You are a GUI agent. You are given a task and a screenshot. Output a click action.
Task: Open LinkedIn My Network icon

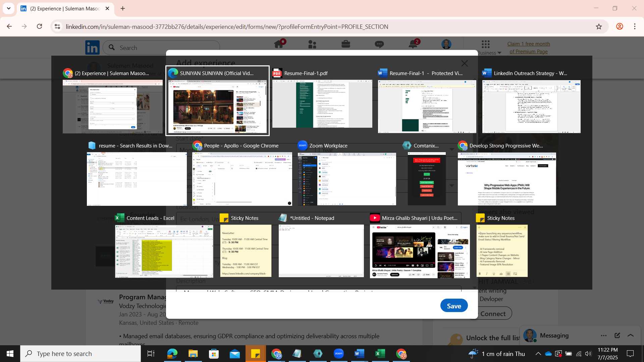click(x=312, y=44)
